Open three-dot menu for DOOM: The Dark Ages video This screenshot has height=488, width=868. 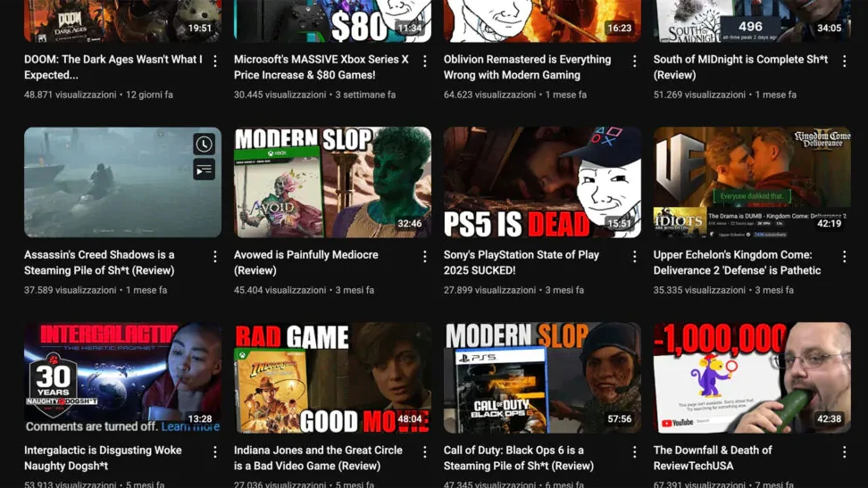coord(215,62)
